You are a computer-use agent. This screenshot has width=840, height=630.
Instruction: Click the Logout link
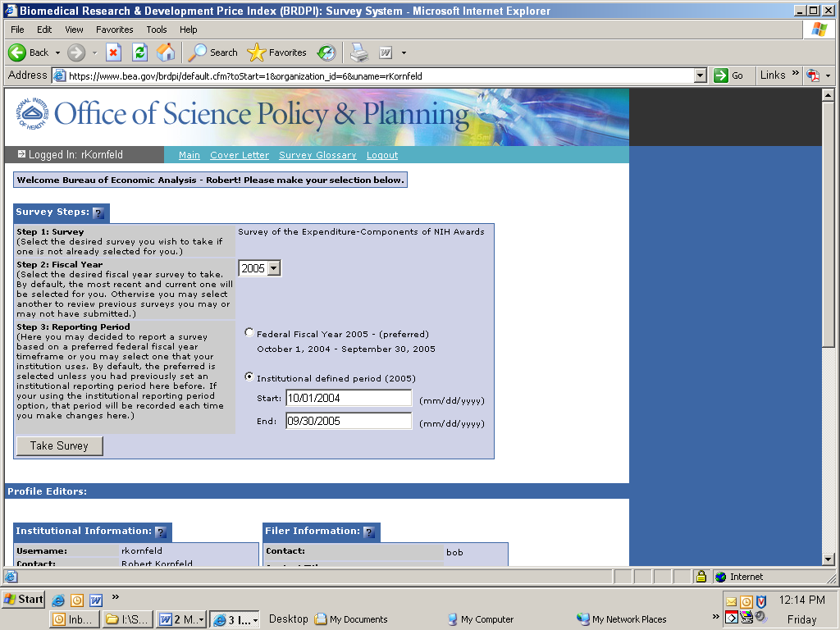coord(382,155)
